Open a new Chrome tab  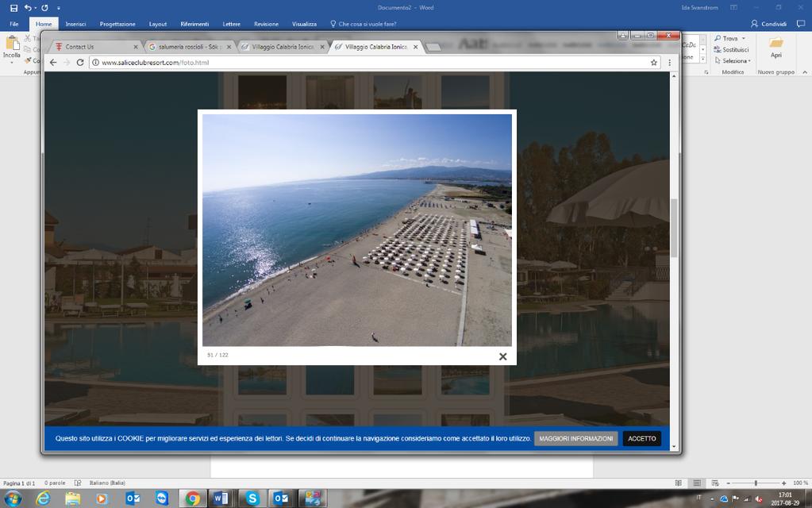point(433,47)
